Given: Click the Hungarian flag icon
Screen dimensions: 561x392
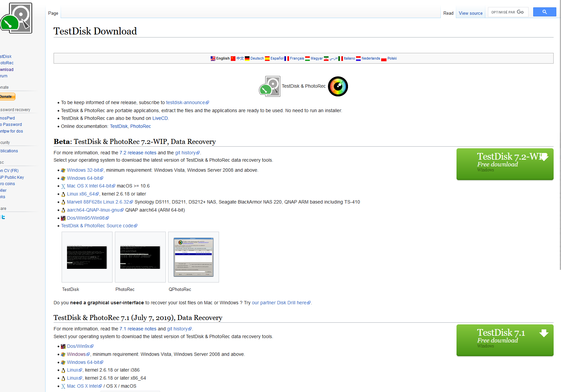Looking at the screenshot, I should tap(307, 59).
